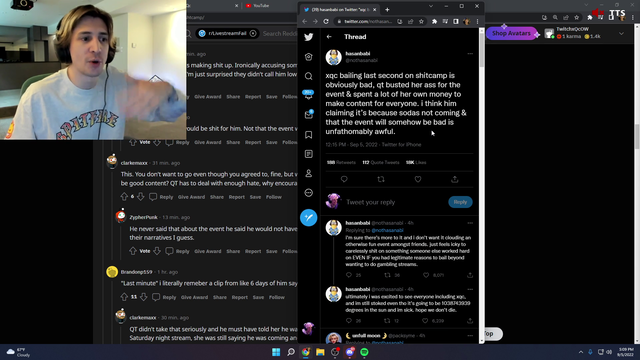This screenshot has width=640, height=360.
Task: Open Twitter Lists icon in sidebar
Action: (x=309, y=154)
